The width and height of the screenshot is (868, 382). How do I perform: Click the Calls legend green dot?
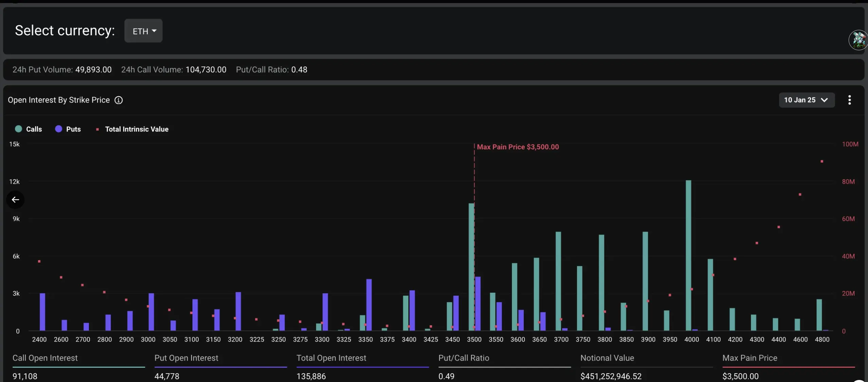tap(19, 129)
